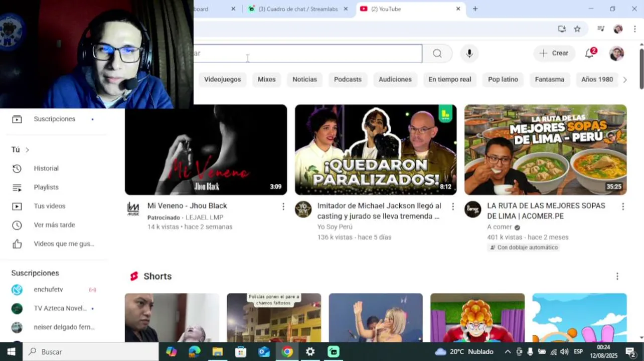Open options menu for Sopas de Lima video
Image resolution: width=644 pixels, height=361 pixels.
tap(623, 207)
